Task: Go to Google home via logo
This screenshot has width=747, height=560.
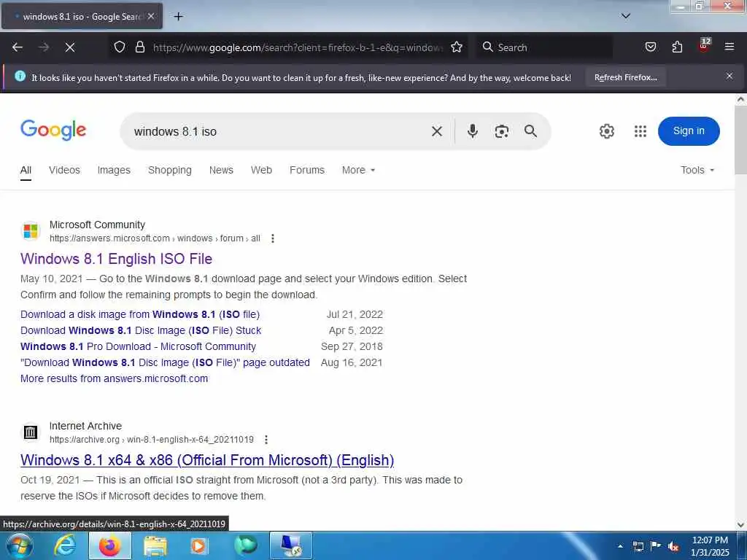Action: click(x=53, y=130)
